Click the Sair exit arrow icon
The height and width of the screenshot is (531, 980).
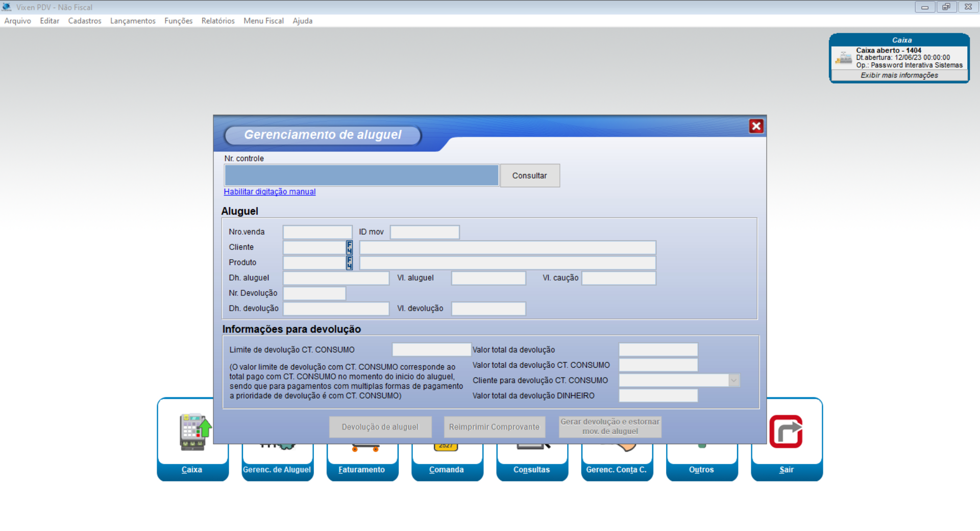(x=786, y=432)
